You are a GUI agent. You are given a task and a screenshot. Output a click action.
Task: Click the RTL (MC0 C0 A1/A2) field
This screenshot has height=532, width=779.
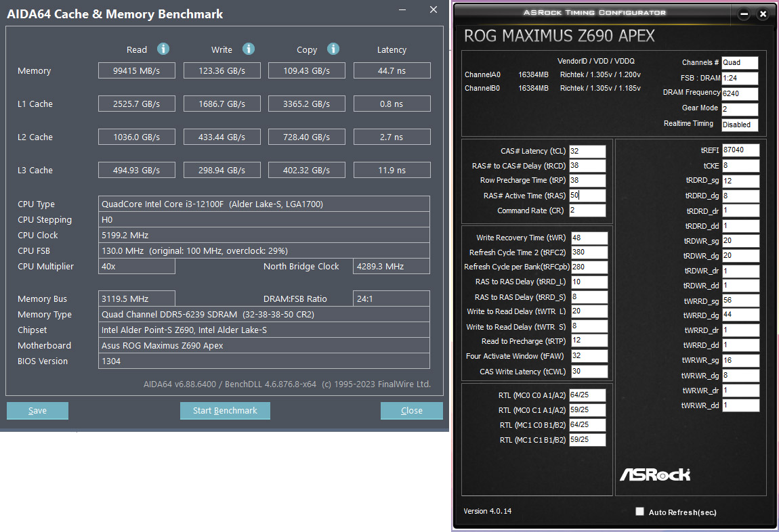pyautogui.click(x=587, y=395)
